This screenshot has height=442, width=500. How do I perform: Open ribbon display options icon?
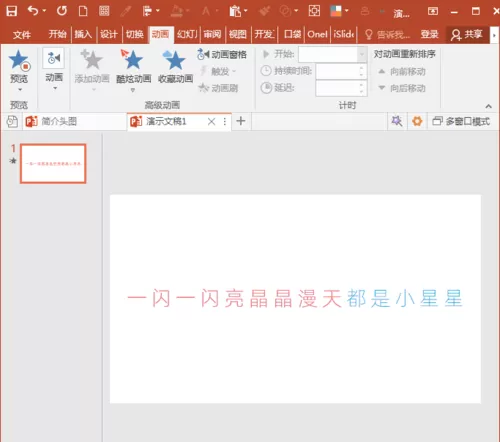pyautogui.click(x=433, y=11)
